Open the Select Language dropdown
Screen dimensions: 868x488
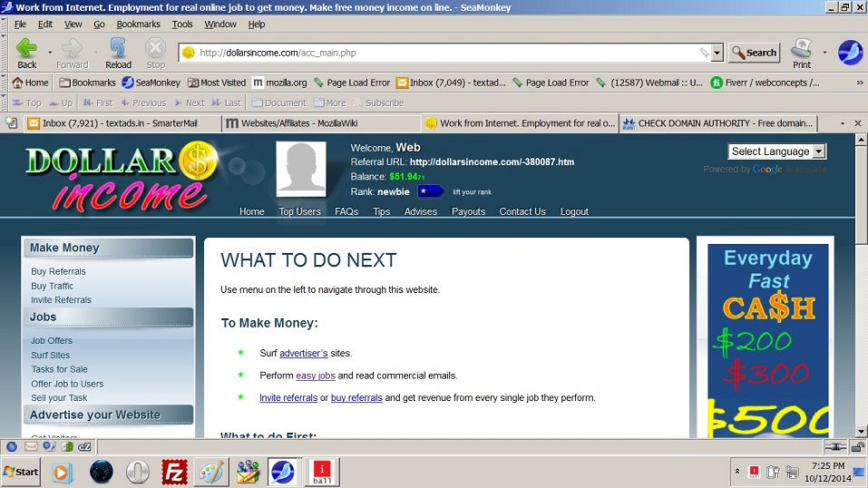(776, 151)
